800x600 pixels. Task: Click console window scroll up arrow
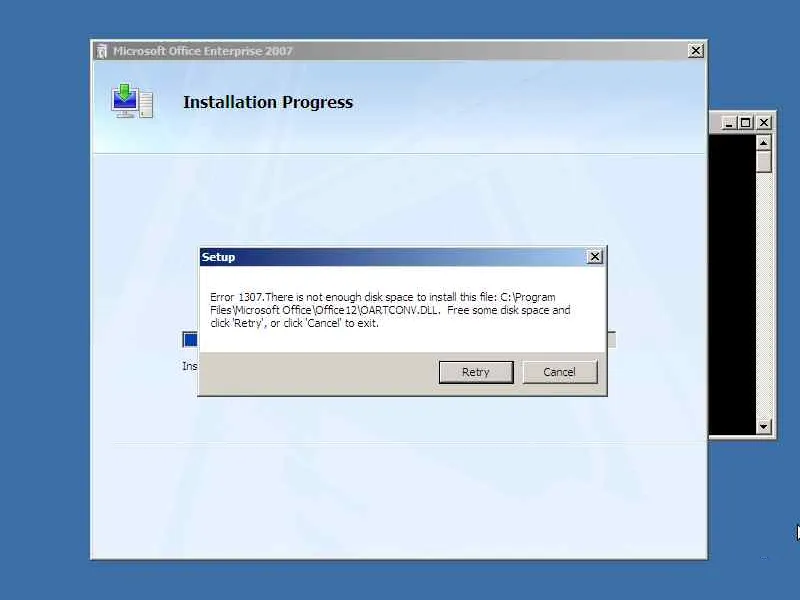pos(763,143)
